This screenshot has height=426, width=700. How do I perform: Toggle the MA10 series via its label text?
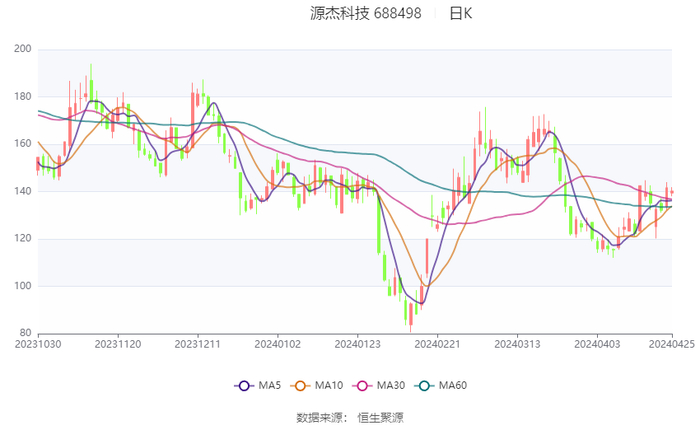(331, 386)
